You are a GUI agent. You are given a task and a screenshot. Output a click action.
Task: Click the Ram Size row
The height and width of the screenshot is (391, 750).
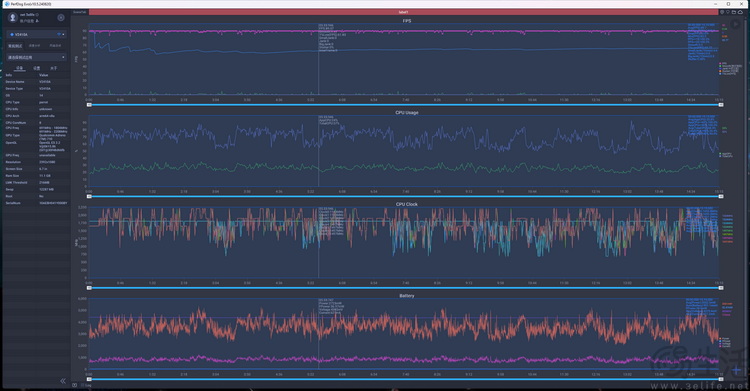[x=36, y=176]
